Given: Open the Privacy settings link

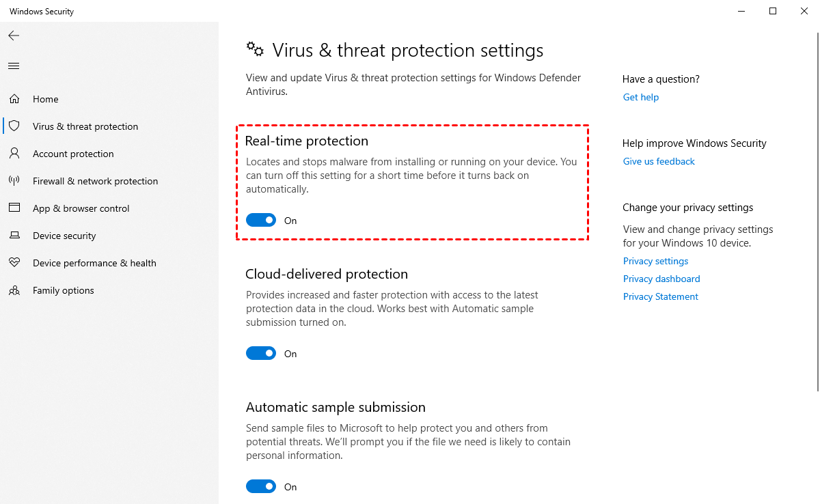Looking at the screenshot, I should pos(655,261).
